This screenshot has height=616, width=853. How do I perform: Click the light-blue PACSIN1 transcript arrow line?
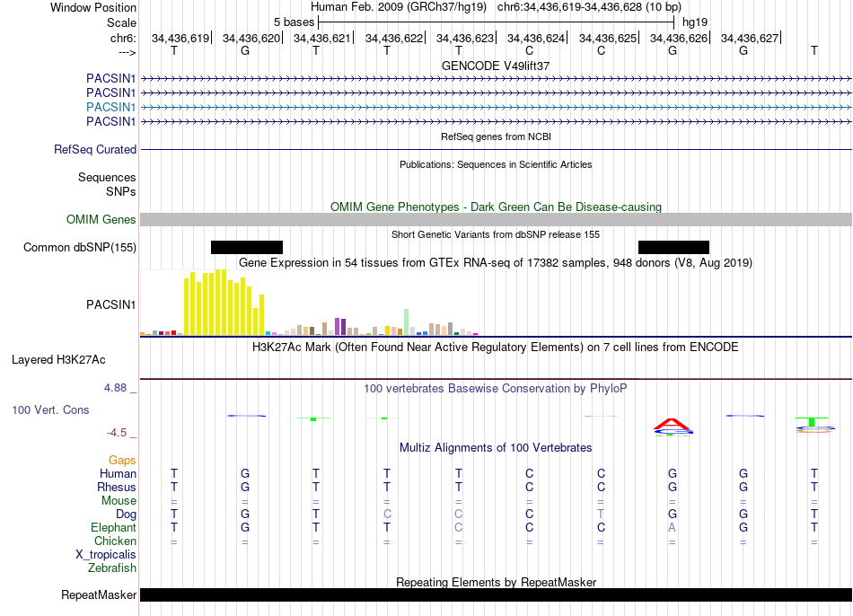tap(497, 107)
